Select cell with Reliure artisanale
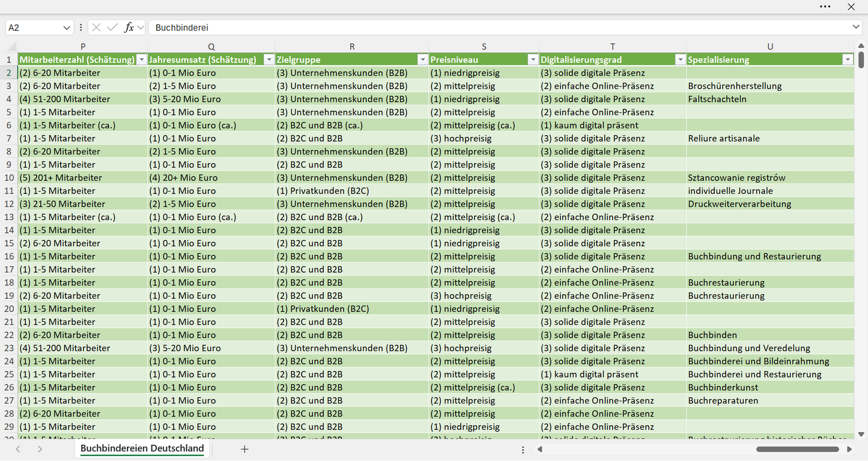The image size is (868, 461). [770, 138]
